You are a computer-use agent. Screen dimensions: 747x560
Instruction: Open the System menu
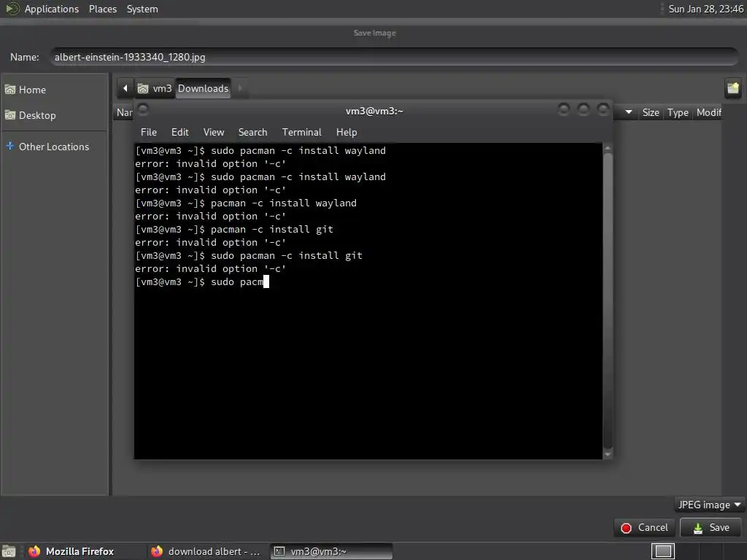click(x=142, y=9)
